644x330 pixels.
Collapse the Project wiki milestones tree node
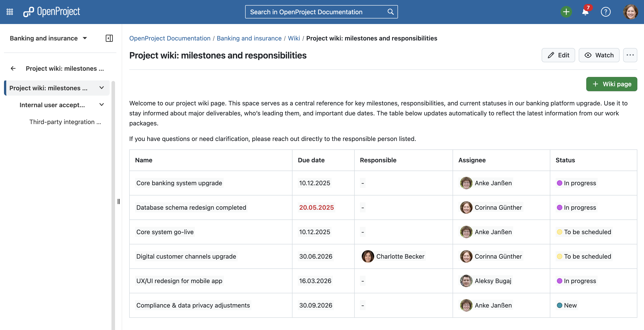pos(101,88)
